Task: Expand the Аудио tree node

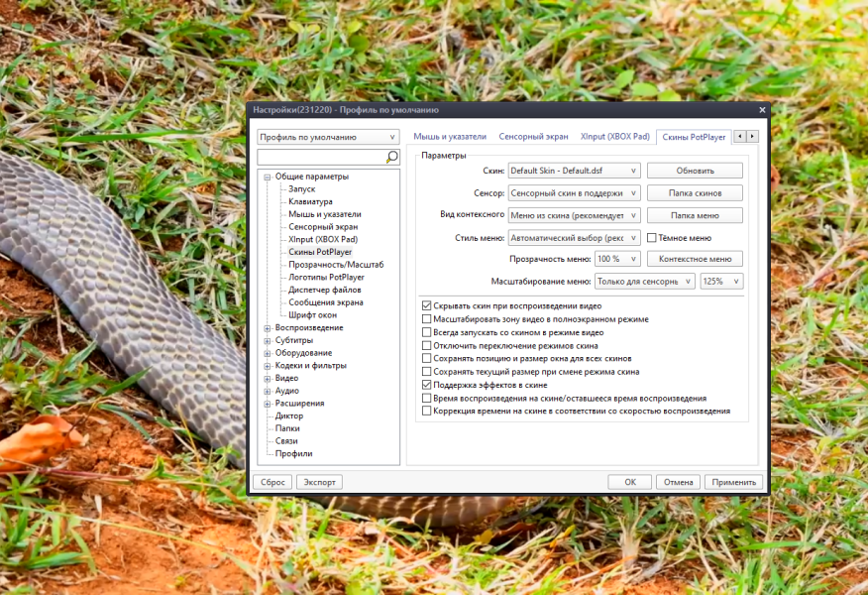Action: click(268, 391)
